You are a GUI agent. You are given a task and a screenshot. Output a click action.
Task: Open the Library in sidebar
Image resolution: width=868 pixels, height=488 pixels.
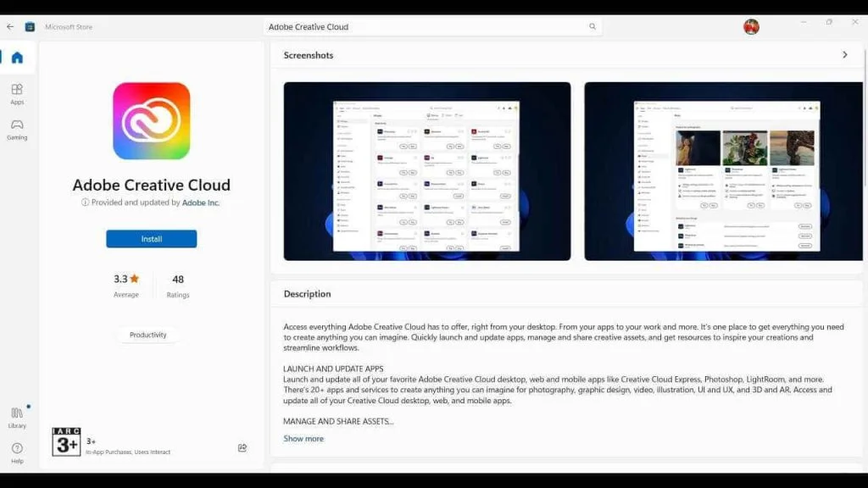tap(17, 418)
